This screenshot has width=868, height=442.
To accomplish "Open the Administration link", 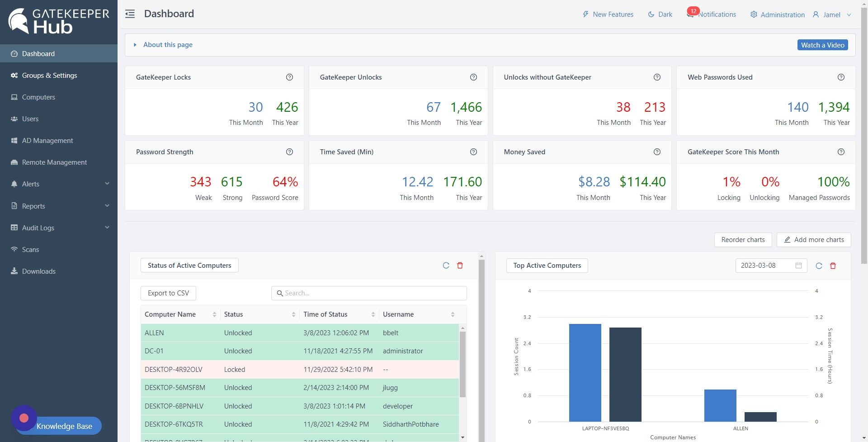I will point(778,14).
